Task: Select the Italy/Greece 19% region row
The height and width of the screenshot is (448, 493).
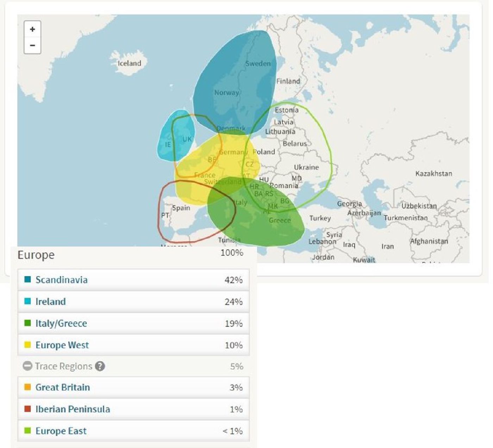Action: click(133, 324)
